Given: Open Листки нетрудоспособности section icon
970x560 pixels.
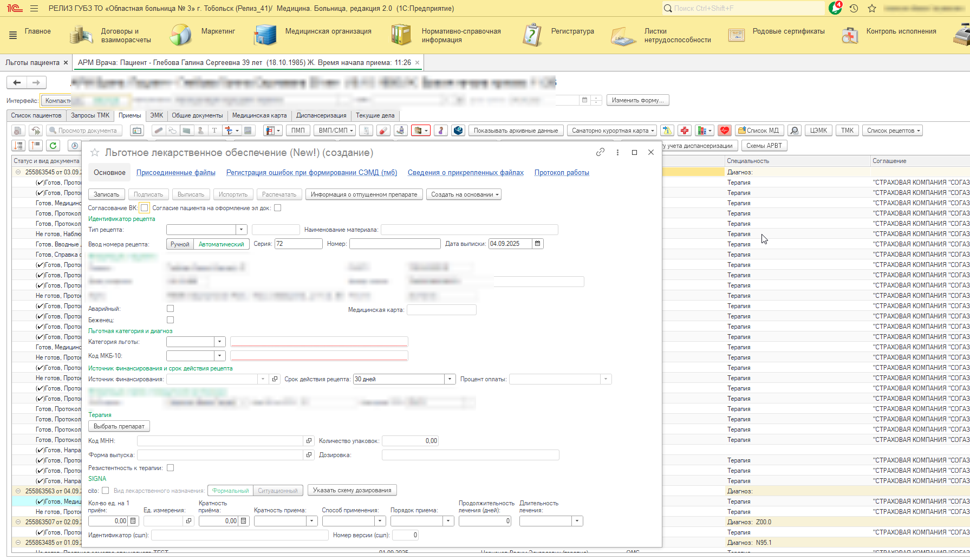Looking at the screenshot, I should click(x=623, y=36).
